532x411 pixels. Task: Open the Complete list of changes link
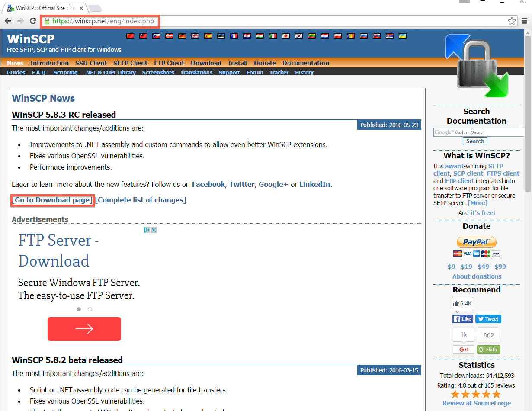click(141, 200)
